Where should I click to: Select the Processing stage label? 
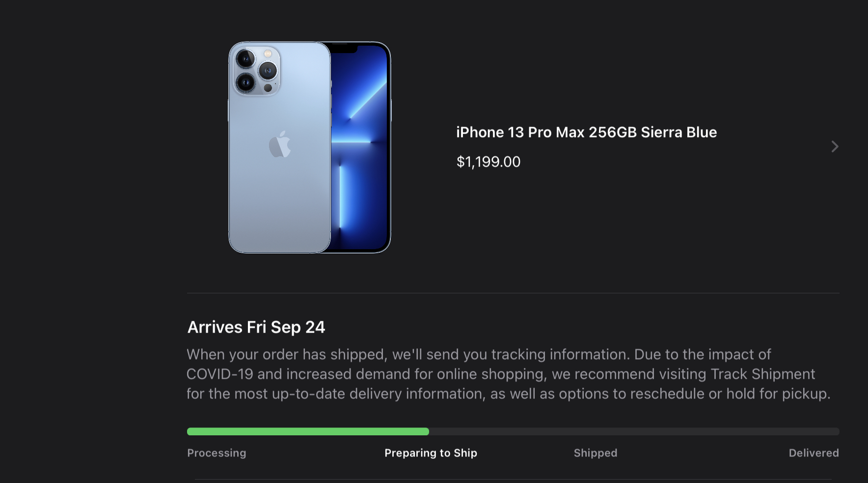(217, 453)
